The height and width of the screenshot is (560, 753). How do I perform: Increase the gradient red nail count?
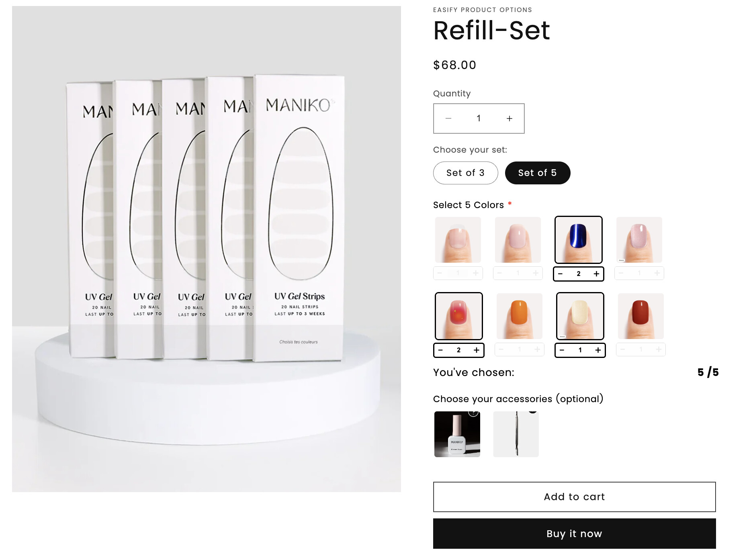(x=476, y=350)
